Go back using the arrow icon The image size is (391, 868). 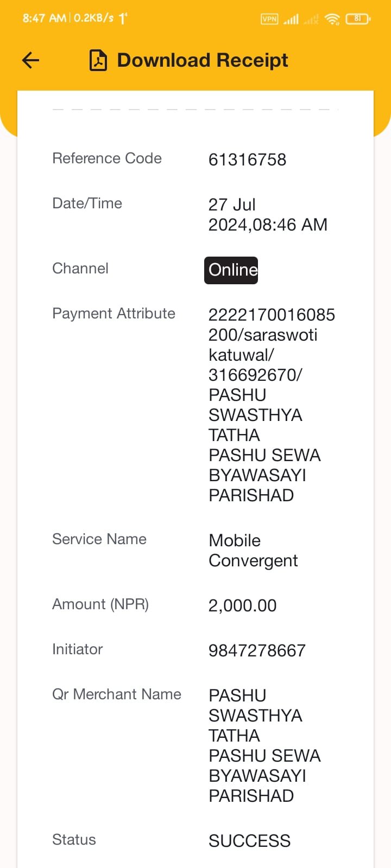pos(31,60)
